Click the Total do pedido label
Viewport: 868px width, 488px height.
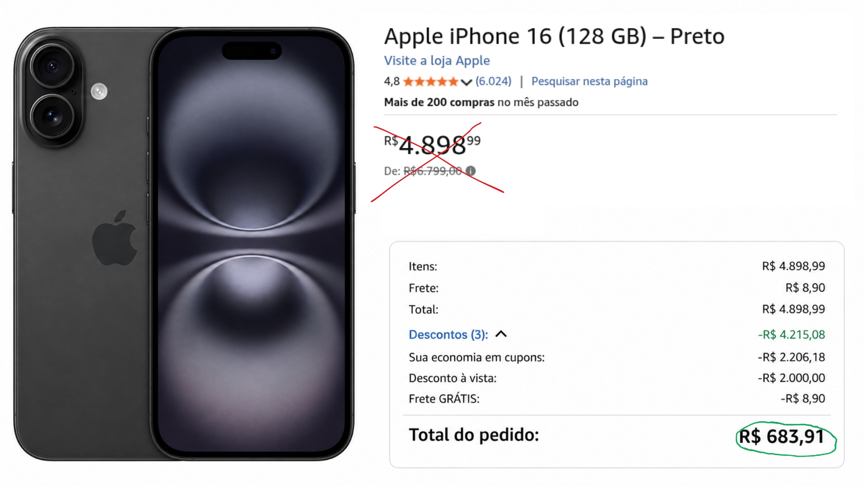(x=474, y=435)
